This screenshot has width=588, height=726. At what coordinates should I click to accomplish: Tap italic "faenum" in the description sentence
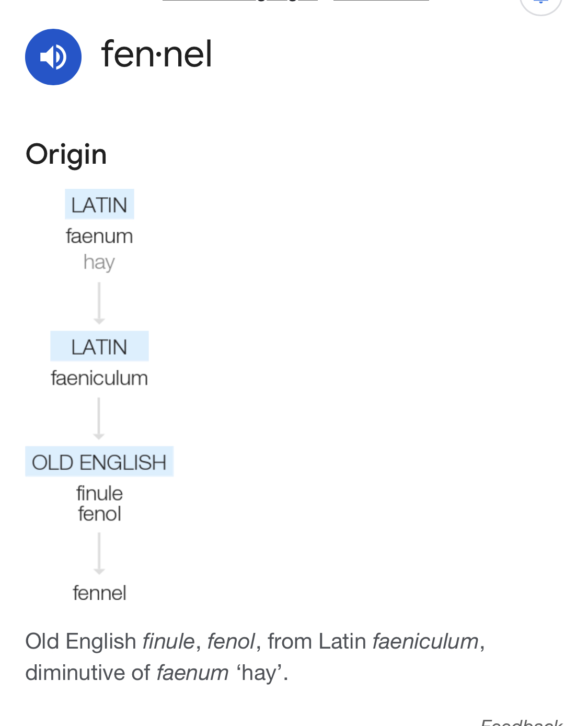[192, 673]
